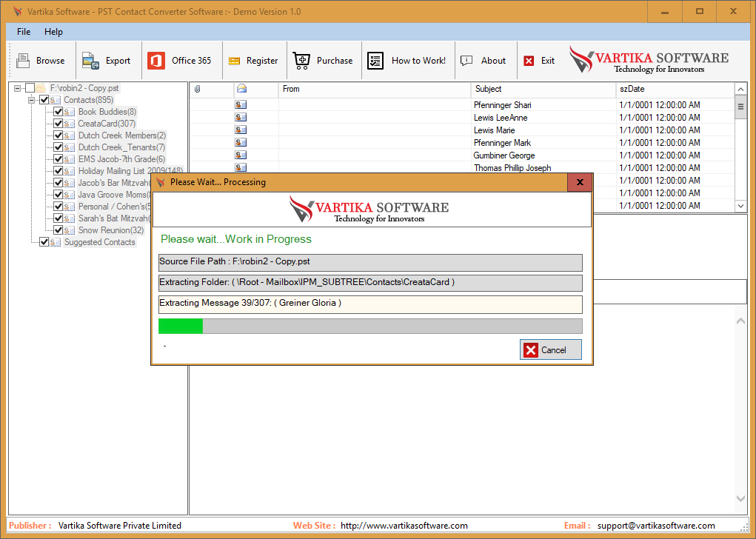756x539 pixels.
Task: Select Jacob's Bar Mitzvah folder
Action: 114,183
